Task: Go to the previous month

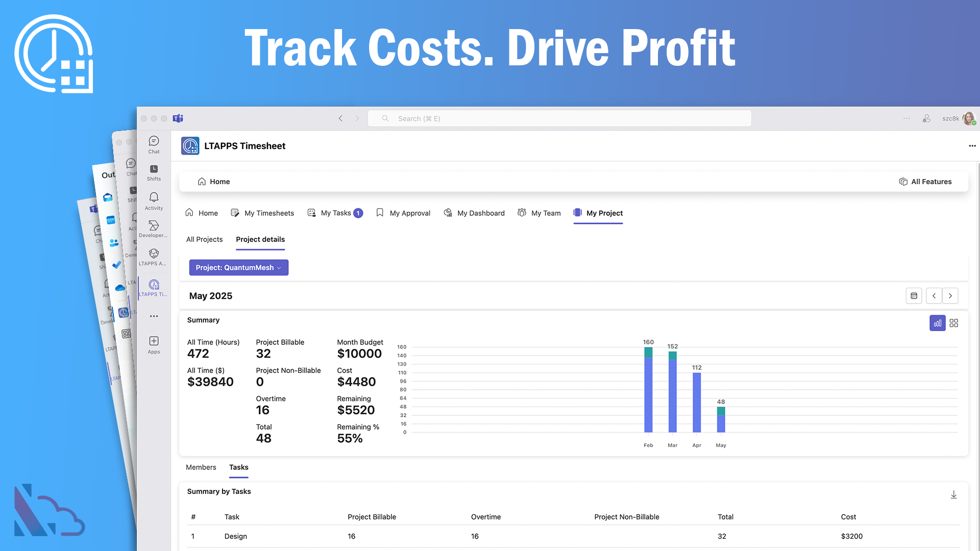Action: 934,296
